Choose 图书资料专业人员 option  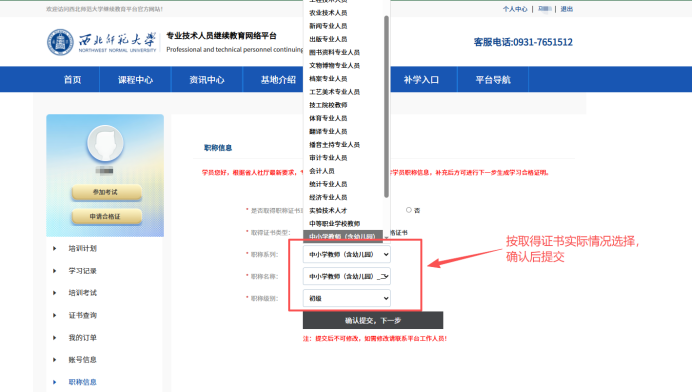point(343,53)
